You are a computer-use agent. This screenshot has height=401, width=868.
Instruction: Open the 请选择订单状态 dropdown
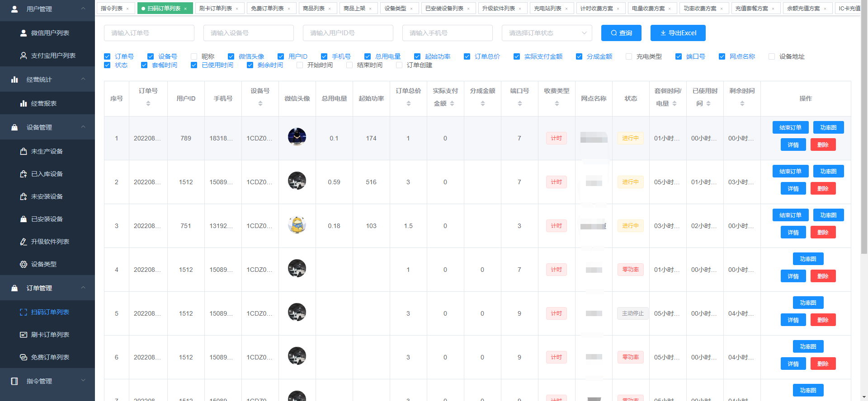547,33
